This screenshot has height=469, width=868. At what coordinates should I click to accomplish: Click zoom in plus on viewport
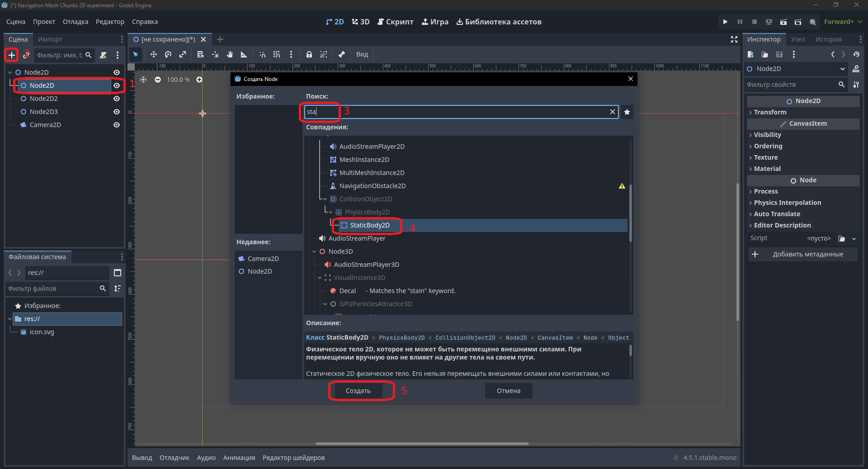199,80
